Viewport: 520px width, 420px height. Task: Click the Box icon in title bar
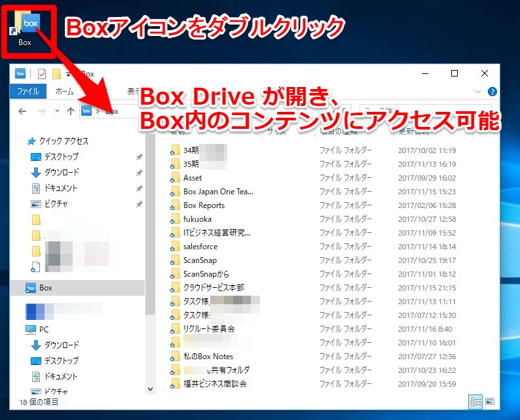click(x=20, y=73)
